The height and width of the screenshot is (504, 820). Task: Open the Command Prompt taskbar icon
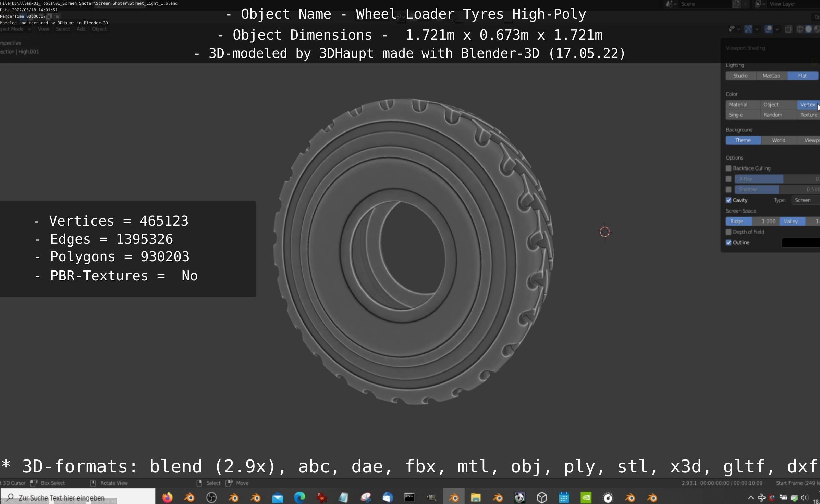(409, 497)
